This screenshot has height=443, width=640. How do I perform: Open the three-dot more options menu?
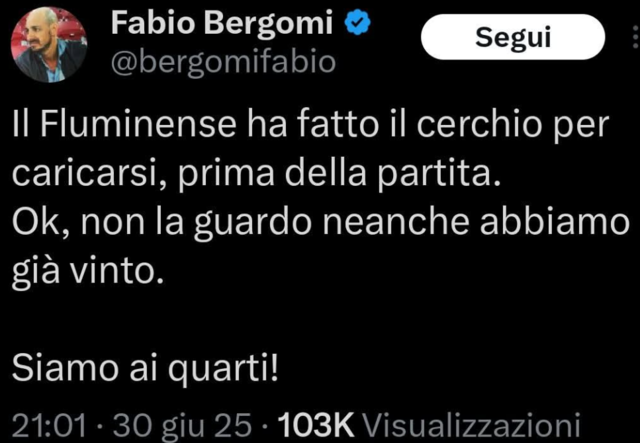635,38
